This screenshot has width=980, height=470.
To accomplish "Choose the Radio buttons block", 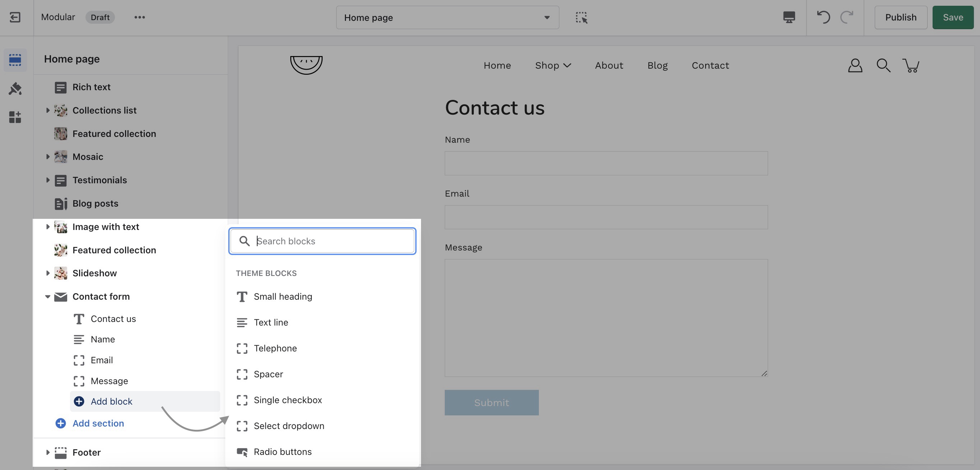I will tap(282, 452).
